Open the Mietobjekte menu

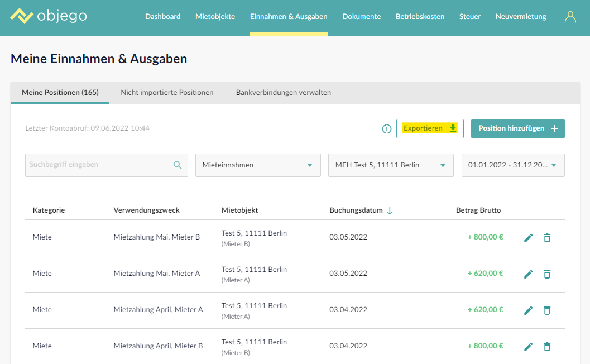click(215, 17)
